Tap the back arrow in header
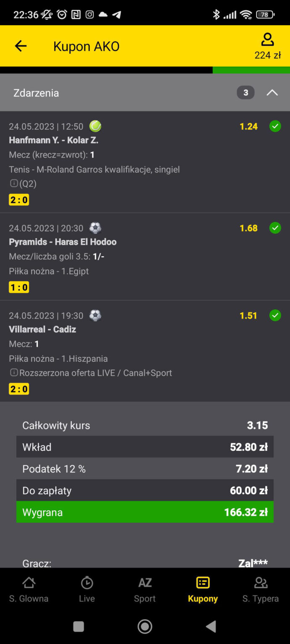 coord(21,46)
